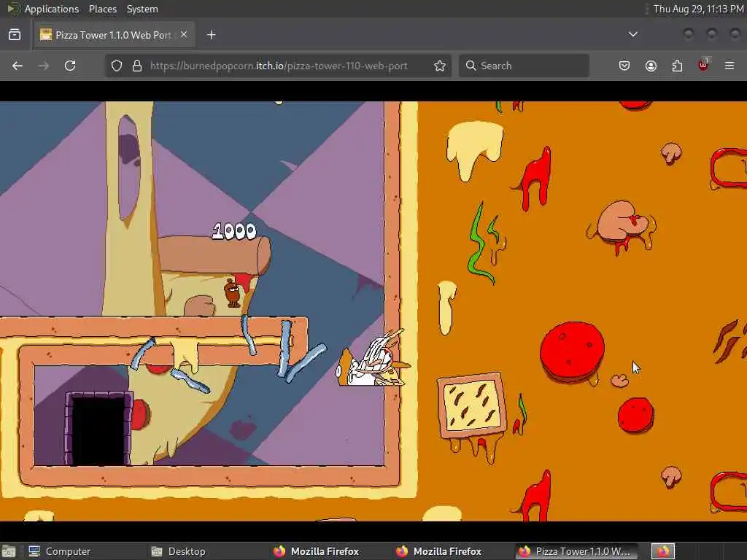Click the show desktop icon in taskbar
This screenshot has height=560, width=747.
[9, 551]
